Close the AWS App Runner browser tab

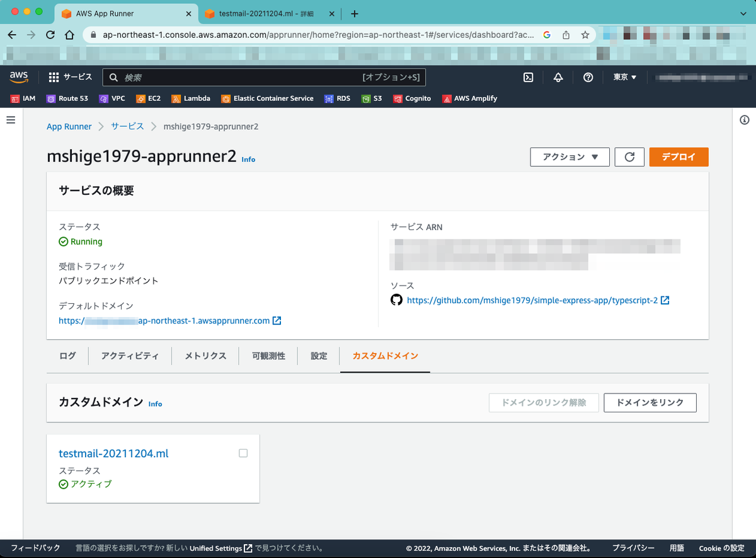[188, 14]
